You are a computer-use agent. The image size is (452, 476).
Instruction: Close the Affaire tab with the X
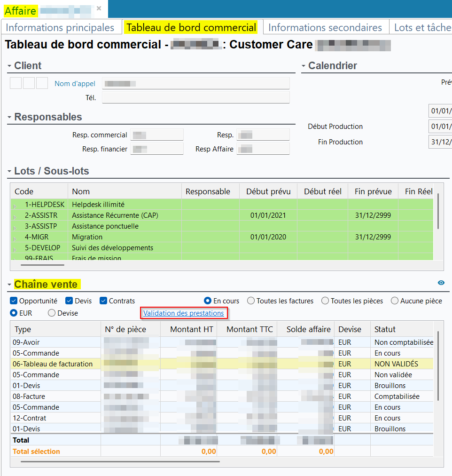[99, 8]
